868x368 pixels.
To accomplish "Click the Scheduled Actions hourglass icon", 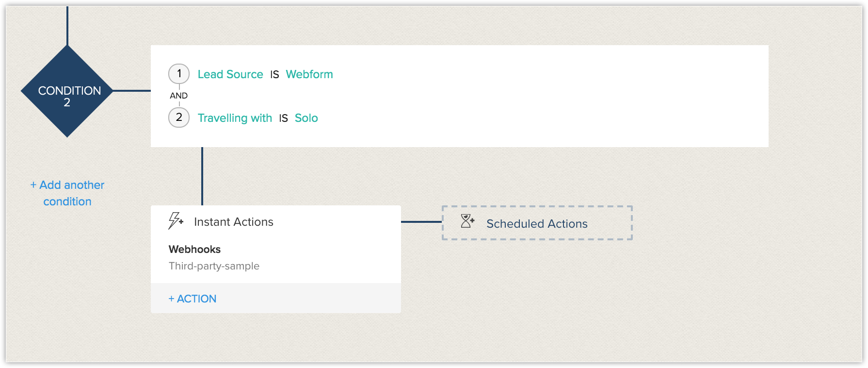I will 467,221.
